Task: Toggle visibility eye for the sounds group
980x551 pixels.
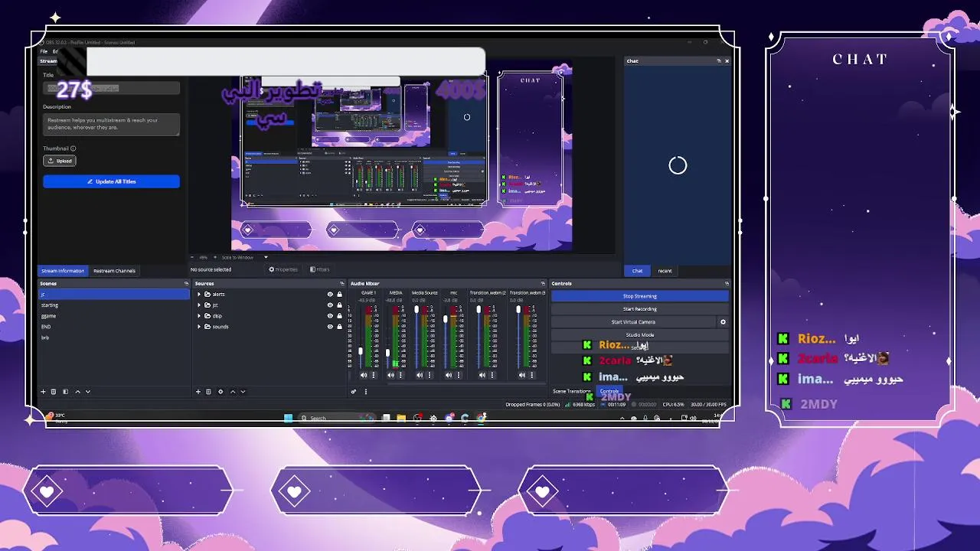Action: click(x=330, y=327)
